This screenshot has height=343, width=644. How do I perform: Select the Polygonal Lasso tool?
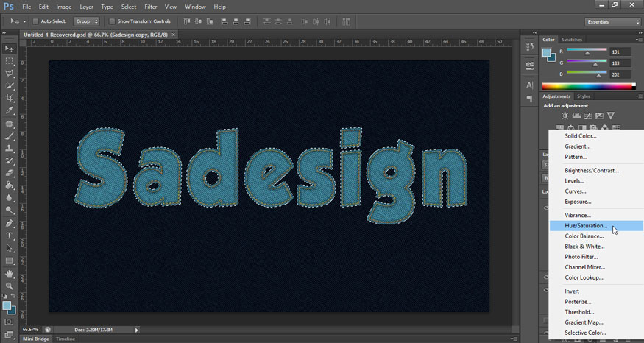[x=9, y=74]
